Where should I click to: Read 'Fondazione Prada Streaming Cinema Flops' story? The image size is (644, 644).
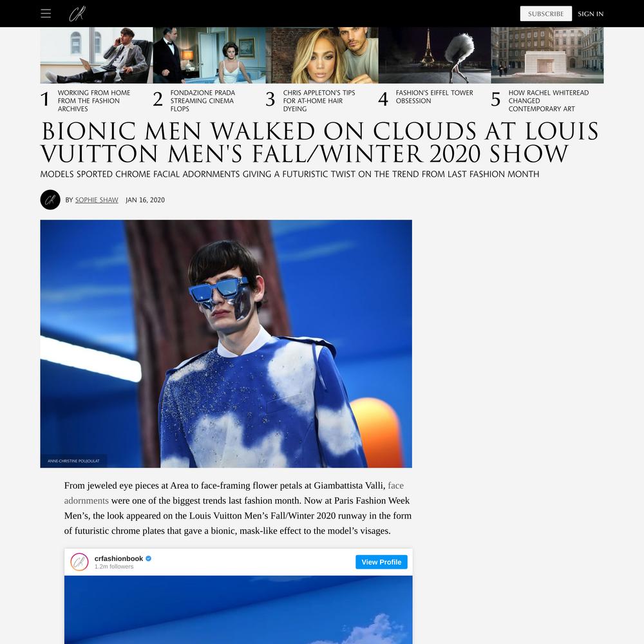(203, 100)
